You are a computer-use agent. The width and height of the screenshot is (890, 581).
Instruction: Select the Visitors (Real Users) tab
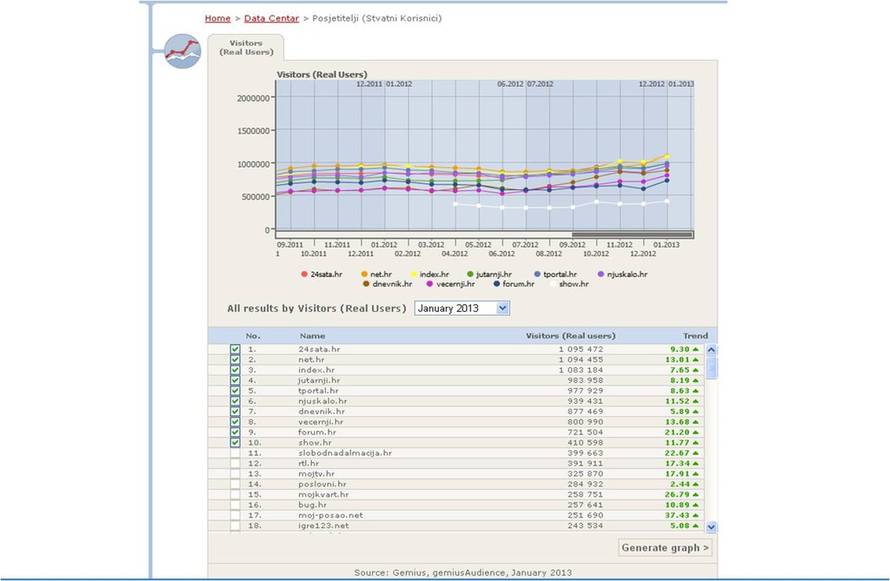(x=245, y=48)
